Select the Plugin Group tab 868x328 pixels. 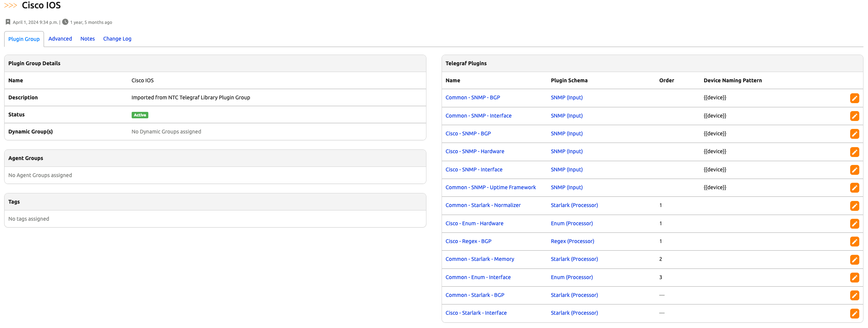24,39
